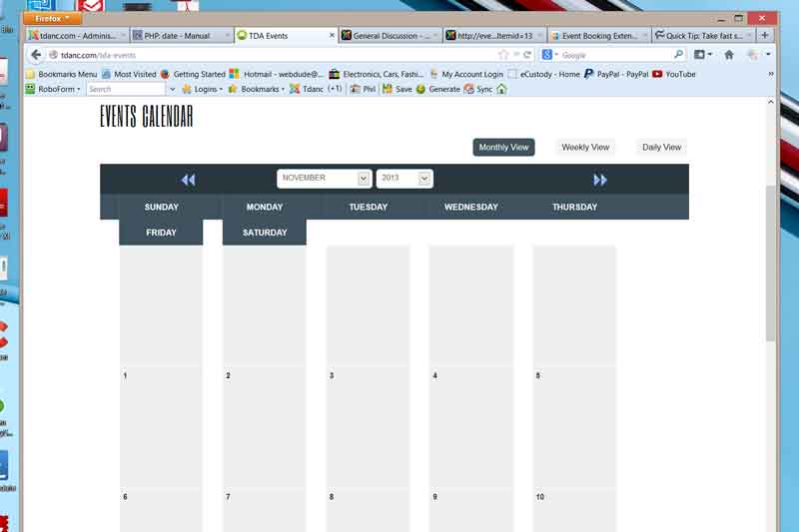Image resolution: width=799 pixels, height=532 pixels.
Task: Click the page vertical scrollbar
Action: point(770,260)
